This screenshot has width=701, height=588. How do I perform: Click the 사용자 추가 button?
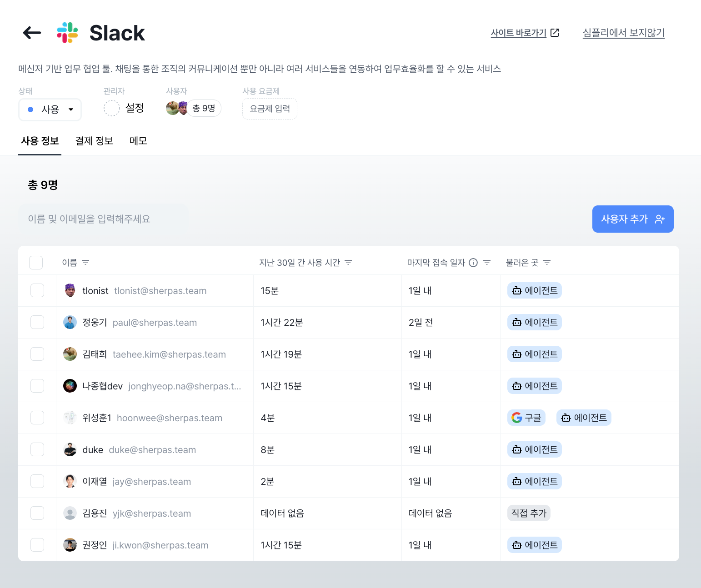[633, 219]
